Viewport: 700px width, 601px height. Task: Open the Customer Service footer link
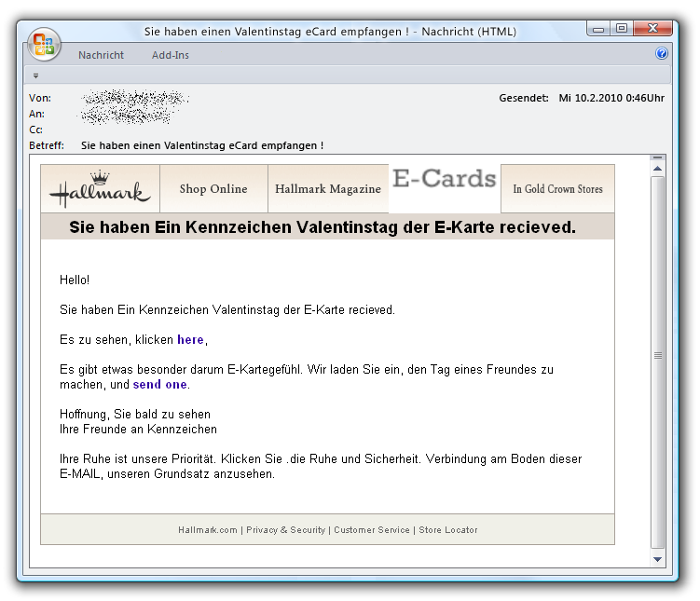click(371, 529)
